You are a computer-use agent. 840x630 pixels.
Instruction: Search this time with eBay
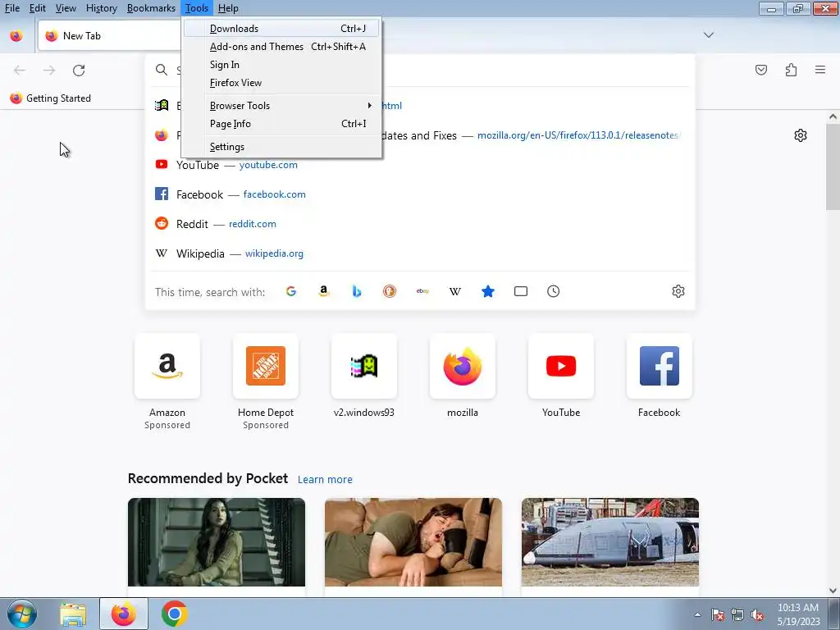click(x=422, y=291)
